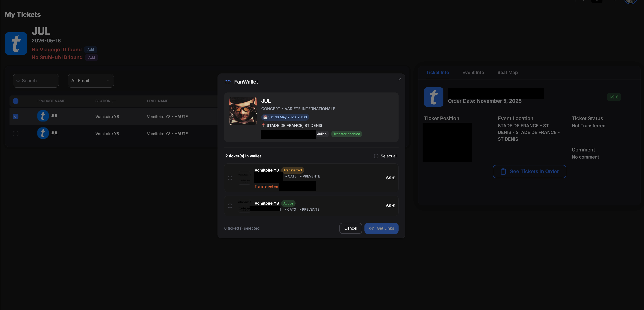Click See Tickets in Order
The height and width of the screenshot is (310, 644).
coord(529,172)
